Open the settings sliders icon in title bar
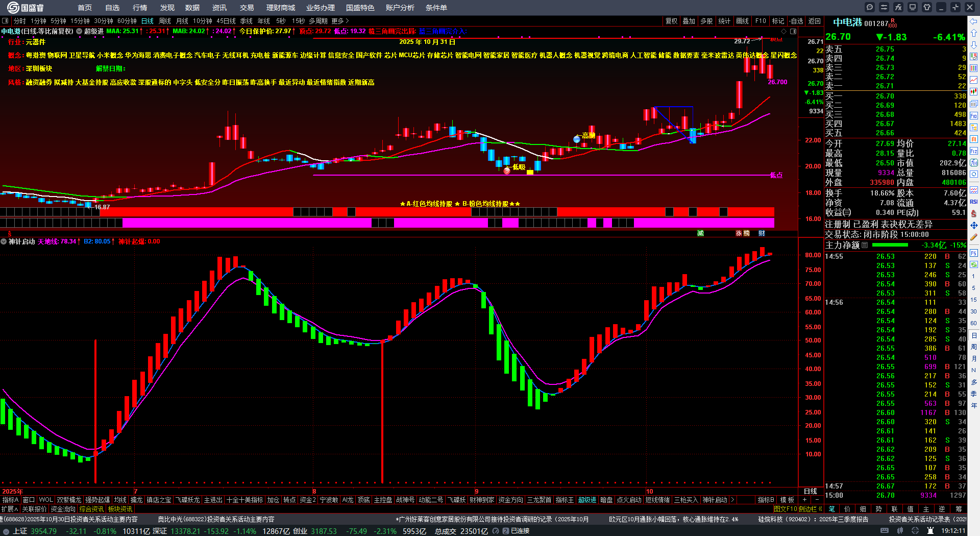The width and height of the screenshot is (980, 536). tap(884, 7)
